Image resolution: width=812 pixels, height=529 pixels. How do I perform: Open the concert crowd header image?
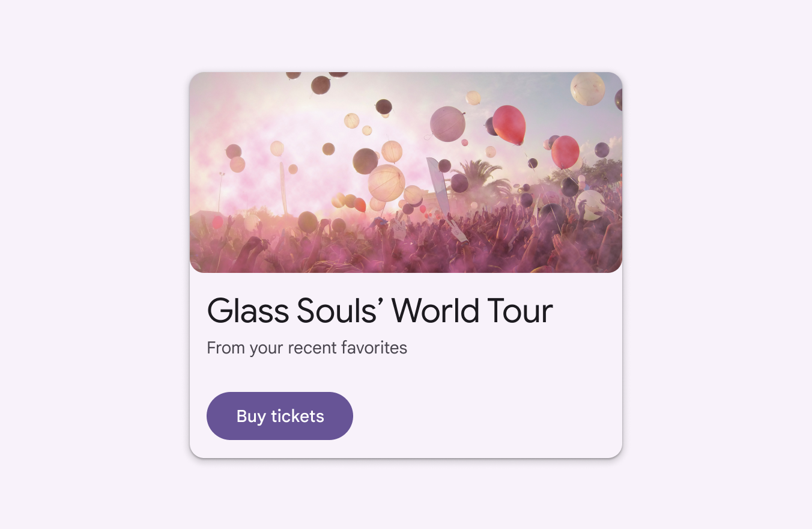click(x=406, y=173)
